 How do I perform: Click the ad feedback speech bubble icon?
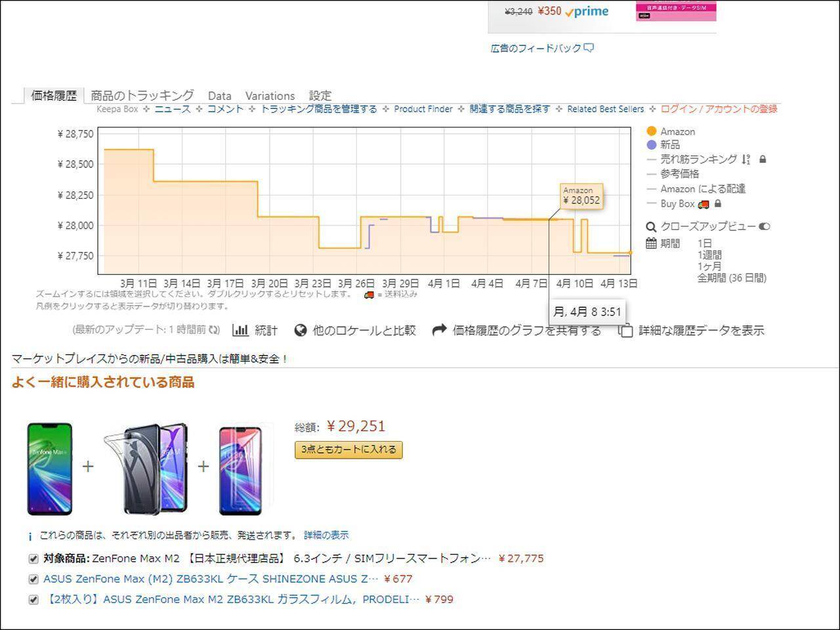pyautogui.click(x=589, y=48)
